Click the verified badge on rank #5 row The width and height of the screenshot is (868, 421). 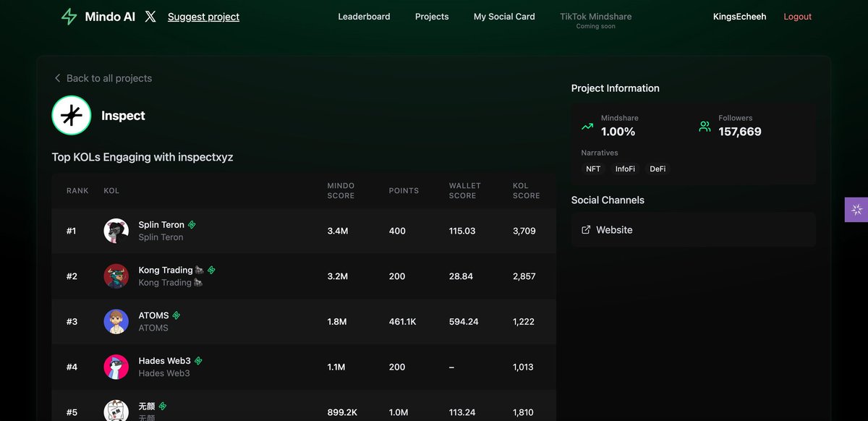[163, 406]
